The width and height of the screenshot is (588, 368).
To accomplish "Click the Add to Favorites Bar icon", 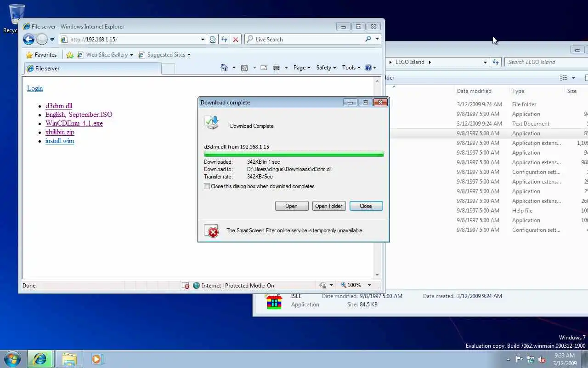I will pyautogui.click(x=70, y=55).
